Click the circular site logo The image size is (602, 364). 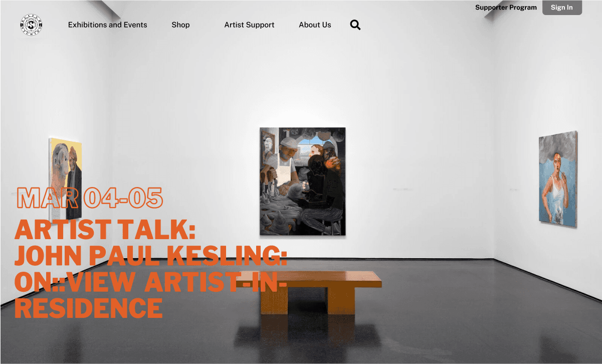(x=31, y=25)
